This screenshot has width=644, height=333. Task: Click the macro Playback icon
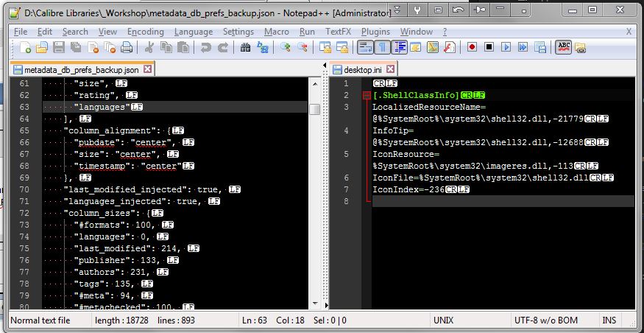coord(506,47)
